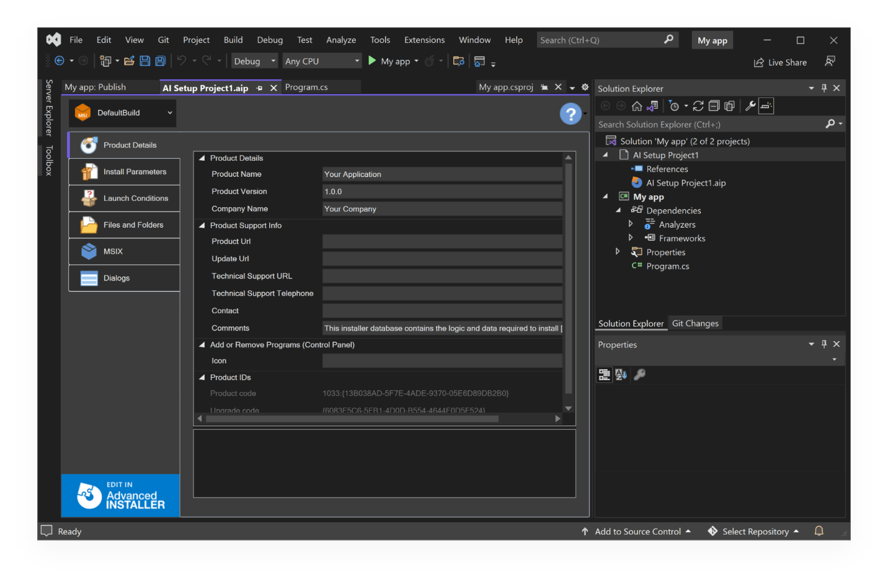Click the Save All toolbar icon
This screenshot has height=588, width=888.
[161, 61]
